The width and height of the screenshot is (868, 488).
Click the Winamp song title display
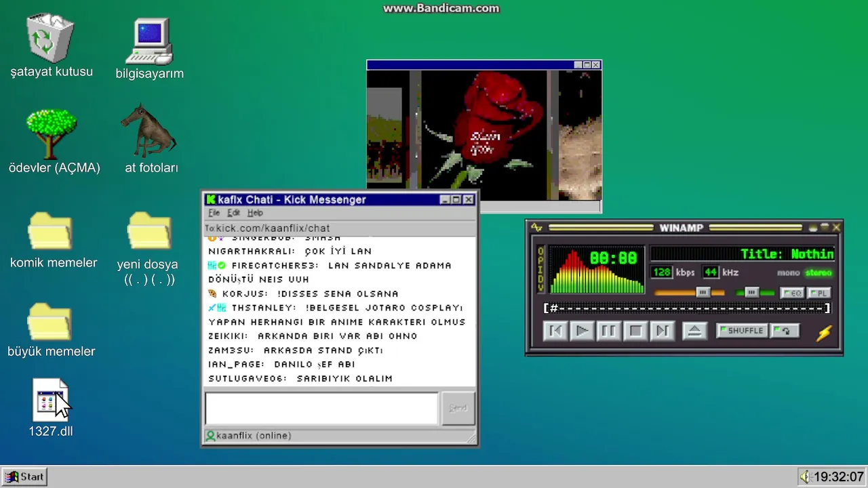click(742, 254)
